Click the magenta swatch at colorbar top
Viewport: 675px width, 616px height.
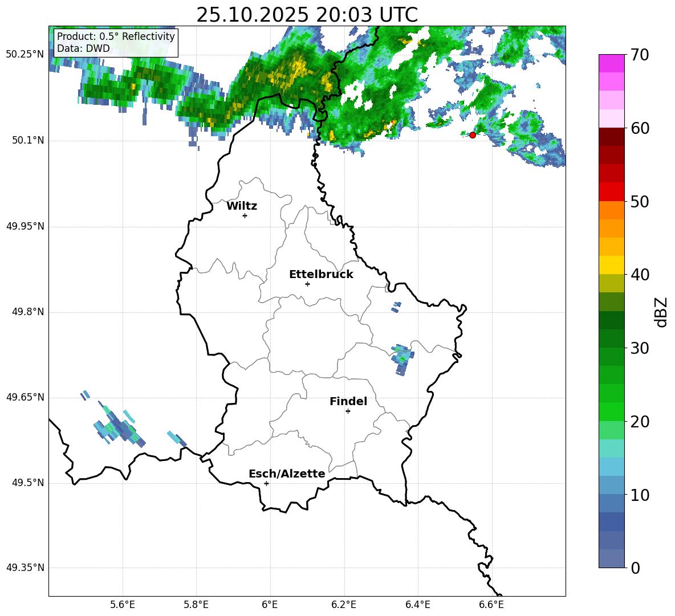611,63
